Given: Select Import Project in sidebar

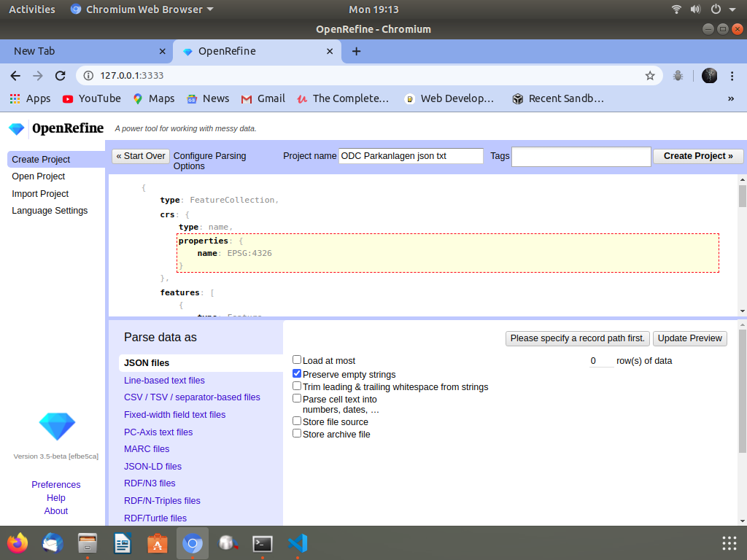Looking at the screenshot, I should (x=40, y=194).
